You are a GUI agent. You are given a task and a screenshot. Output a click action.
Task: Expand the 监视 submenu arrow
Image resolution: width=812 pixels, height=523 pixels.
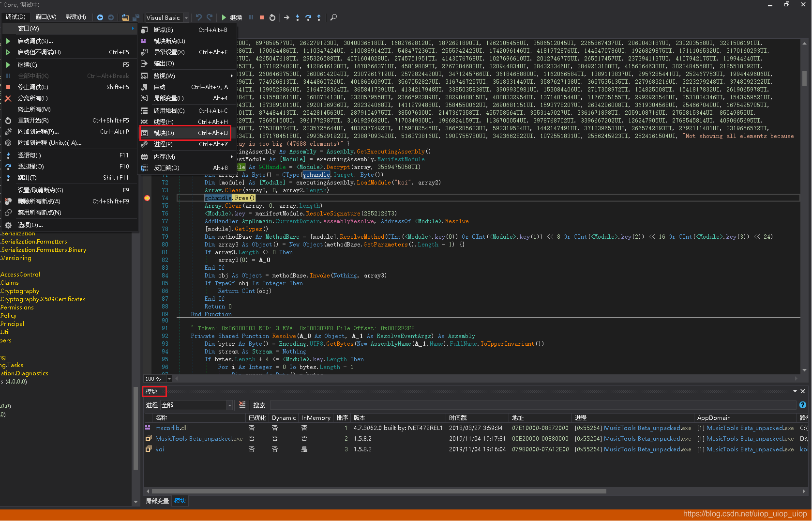point(232,75)
